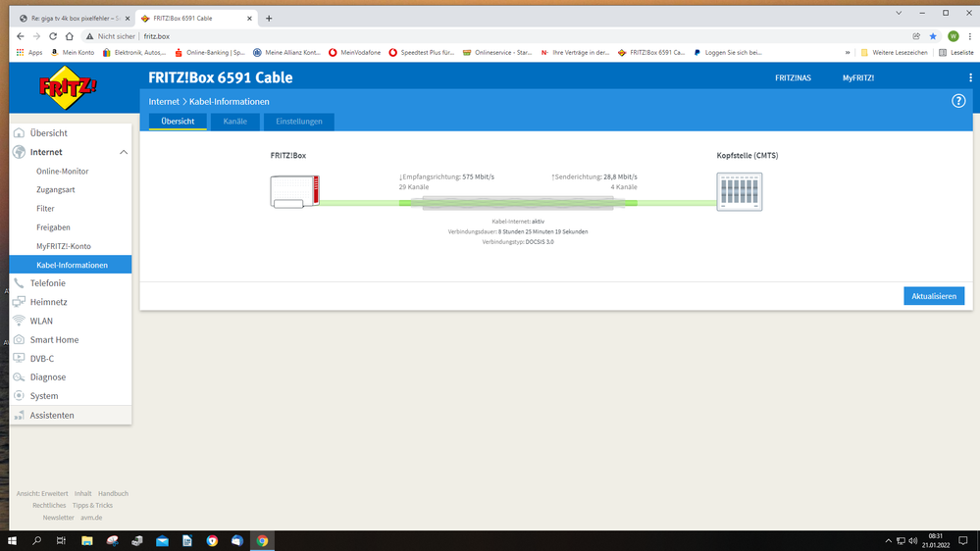This screenshot has width=980, height=551.
Task: Click the FRITZ! logo
Action: (x=68, y=87)
